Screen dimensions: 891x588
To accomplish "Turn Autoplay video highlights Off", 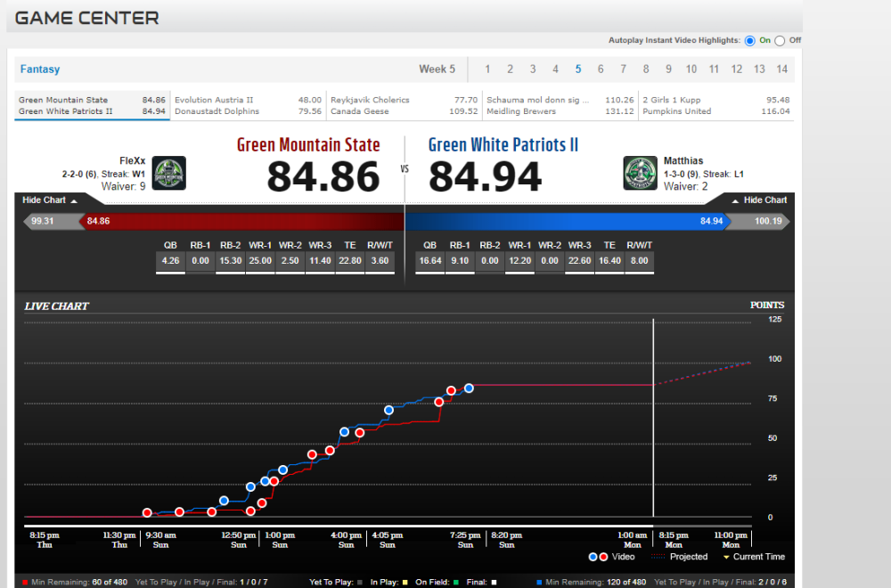I will click(x=781, y=40).
